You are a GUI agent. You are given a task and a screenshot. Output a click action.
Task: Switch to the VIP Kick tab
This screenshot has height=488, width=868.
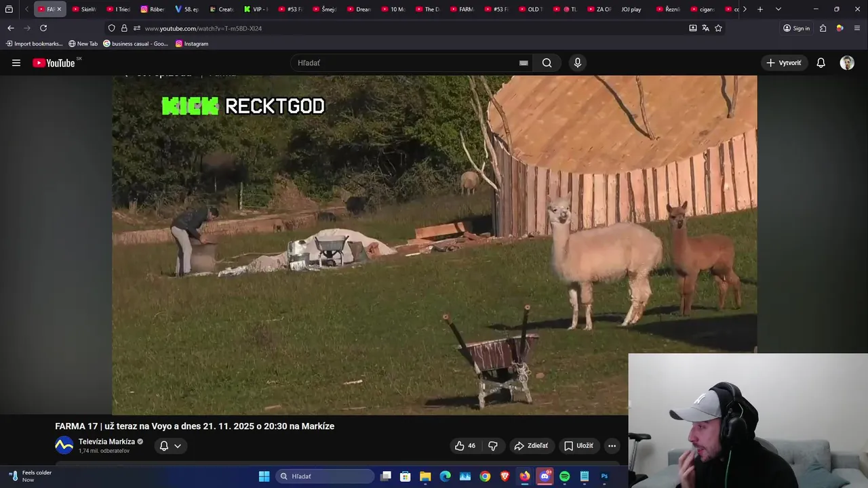click(x=256, y=9)
